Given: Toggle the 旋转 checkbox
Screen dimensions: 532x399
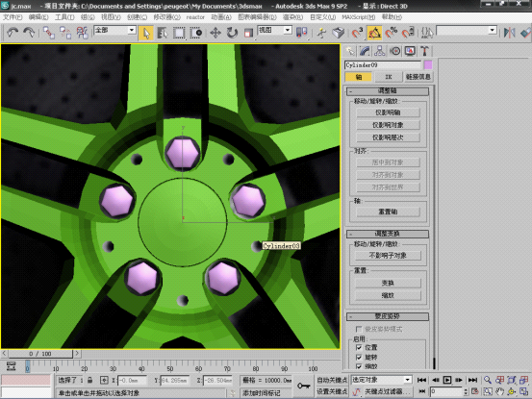Looking at the screenshot, I should (x=359, y=358).
